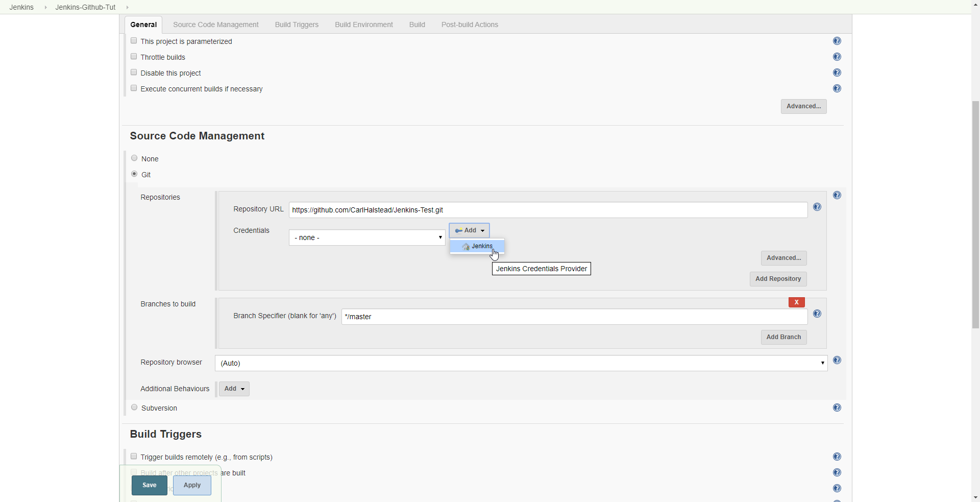The image size is (980, 502).
Task: Click breadcrumb arrow after Jenkins-Github-Tut
Action: (x=127, y=7)
